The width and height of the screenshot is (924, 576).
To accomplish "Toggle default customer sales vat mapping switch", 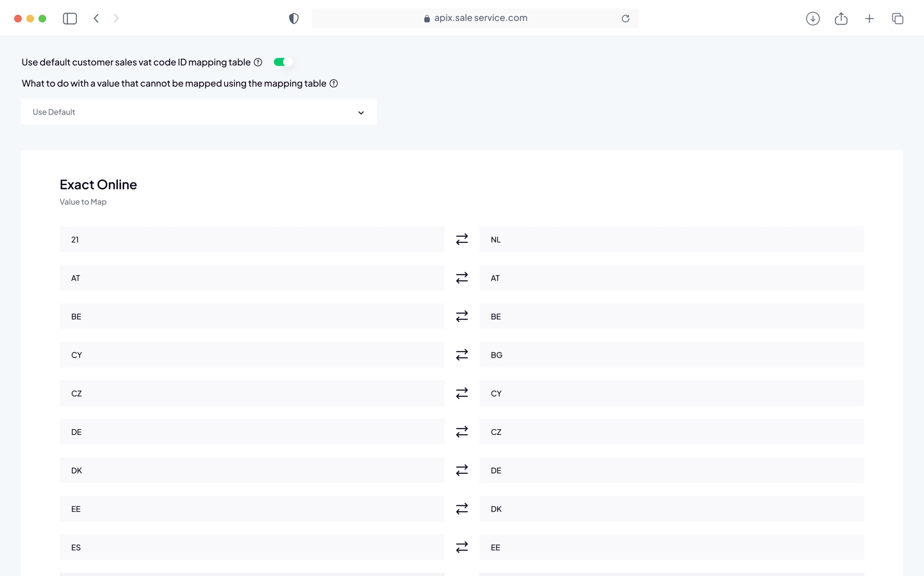I will click(283, 62).
